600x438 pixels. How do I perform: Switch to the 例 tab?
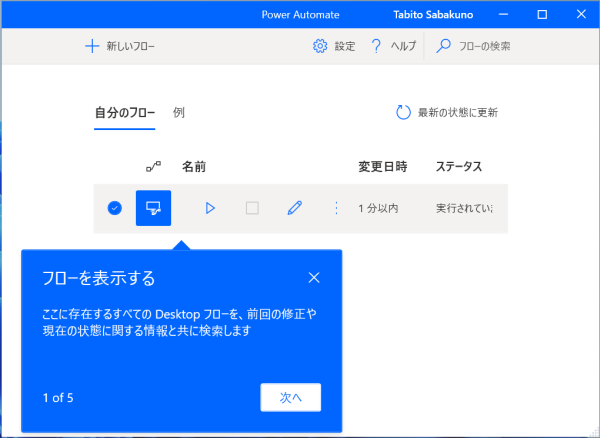coord(179,112)
